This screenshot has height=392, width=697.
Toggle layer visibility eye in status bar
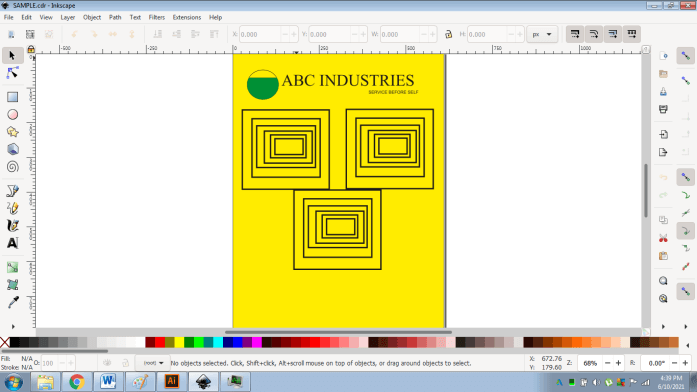tap(107, 363)
